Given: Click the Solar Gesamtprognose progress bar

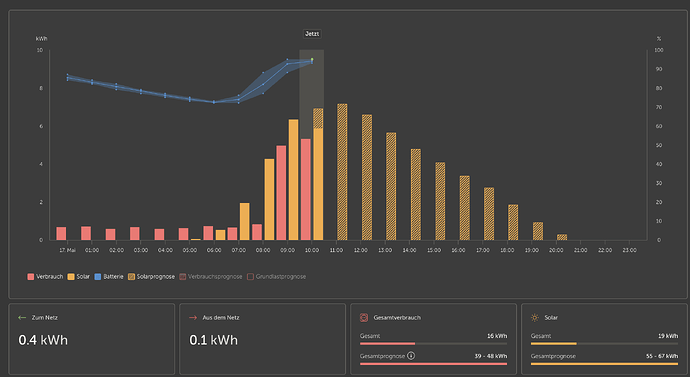Looking at the screenshot, I should (x=604, y=364).
